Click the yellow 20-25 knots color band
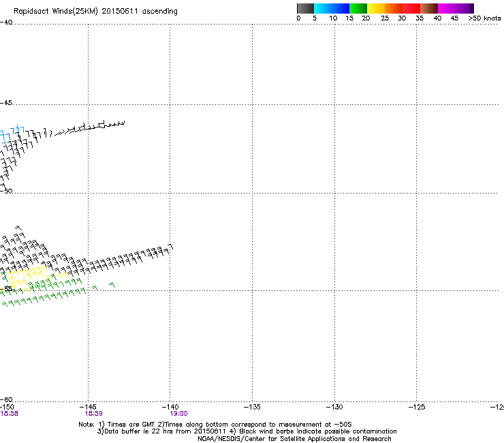 (x=376, y=8)
